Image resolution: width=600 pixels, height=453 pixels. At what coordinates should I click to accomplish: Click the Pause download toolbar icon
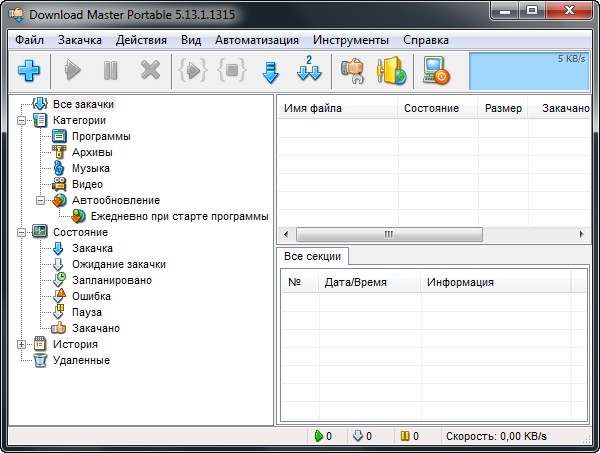pyautogui.click(x=111, y=71)
